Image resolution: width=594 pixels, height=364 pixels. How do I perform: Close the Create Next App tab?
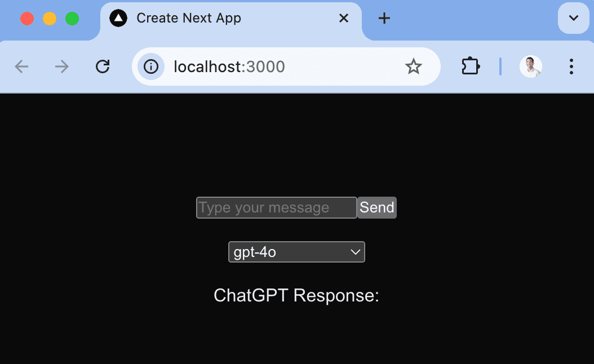point(344,18)
